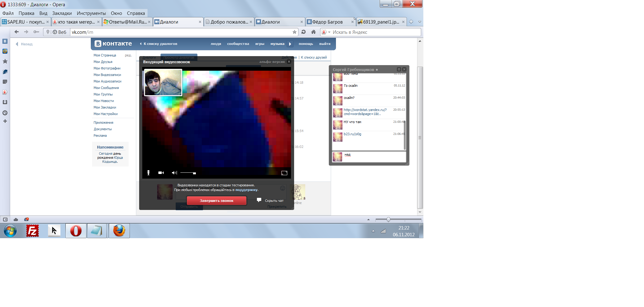Click the vk.com/im address field
The width and height of the screenshot is (644, 307).
tap(181, 32)
